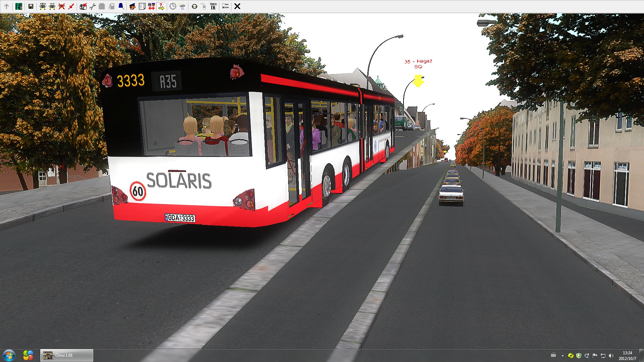The image size is (644, 362).
Task: Click the up arrow toolbar button
Action: click(6, 6)
